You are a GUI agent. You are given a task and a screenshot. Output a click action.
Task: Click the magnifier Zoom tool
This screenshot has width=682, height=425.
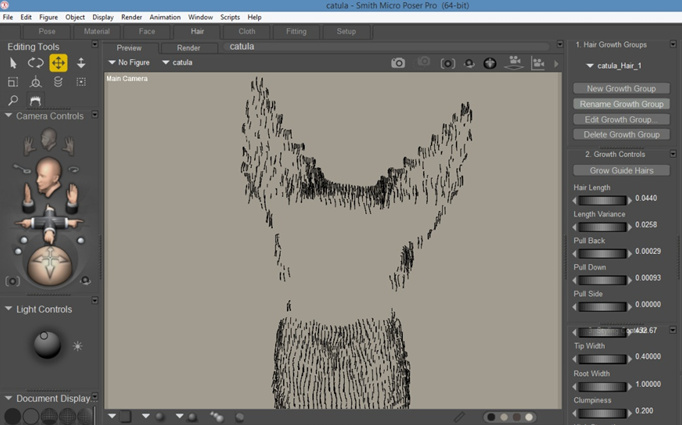pos(13,100)
